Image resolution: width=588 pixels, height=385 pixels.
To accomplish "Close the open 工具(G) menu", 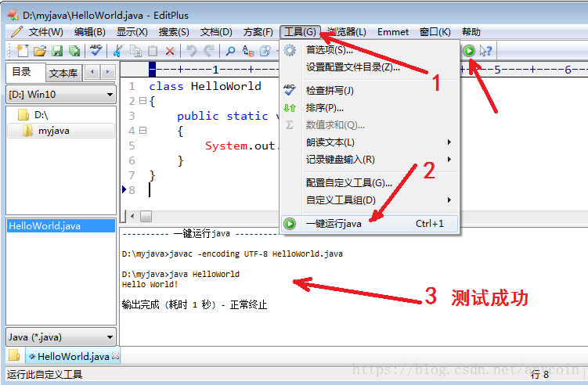I will [300, 32].
